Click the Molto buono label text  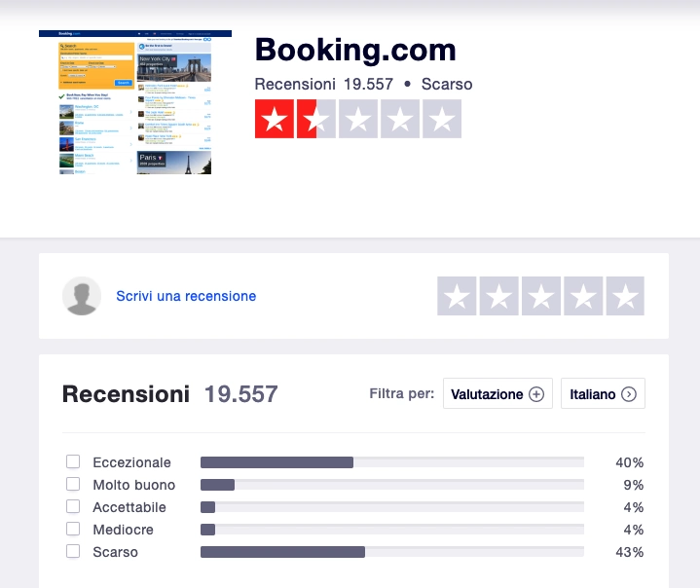[134, 485]
